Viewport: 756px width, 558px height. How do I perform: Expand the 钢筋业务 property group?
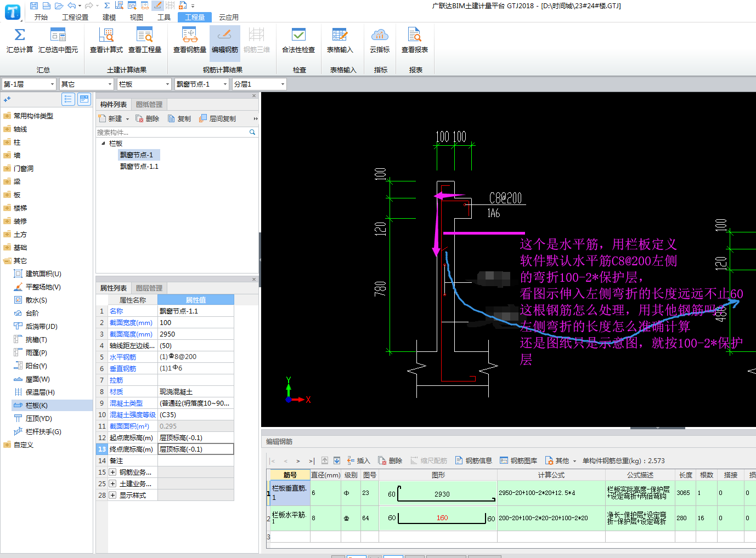tap(112, 472)
